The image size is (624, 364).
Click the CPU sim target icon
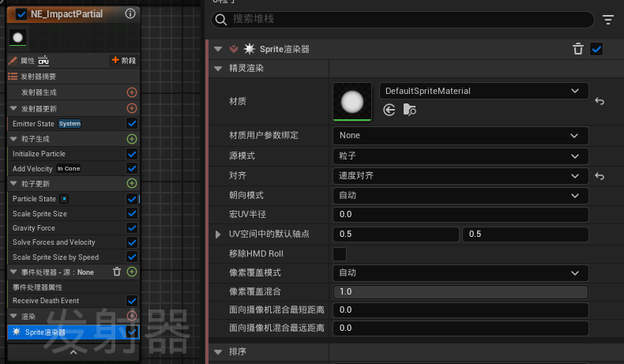click(43, 61)
